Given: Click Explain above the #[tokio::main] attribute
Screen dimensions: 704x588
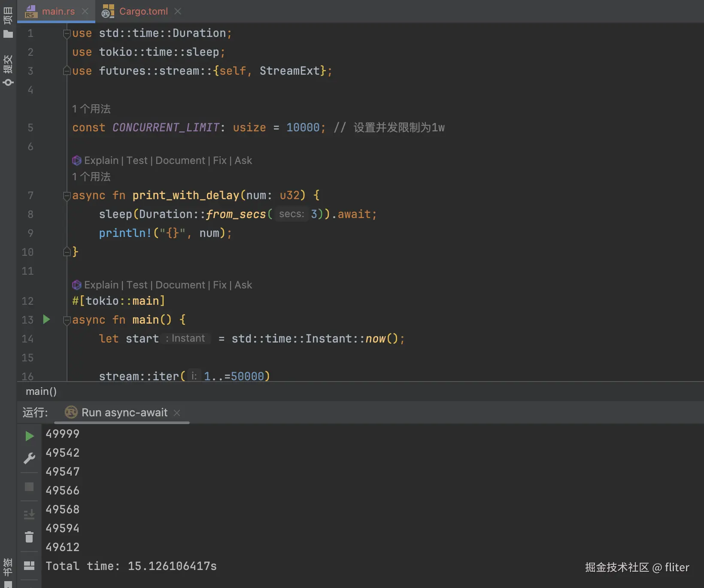Looking at the screenshot, I should click(x=101, y=285).
